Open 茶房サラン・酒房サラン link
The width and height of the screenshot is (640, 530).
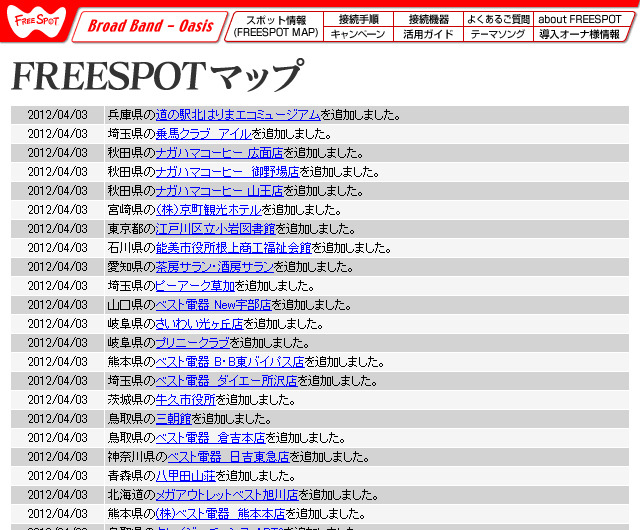(215, 267)
